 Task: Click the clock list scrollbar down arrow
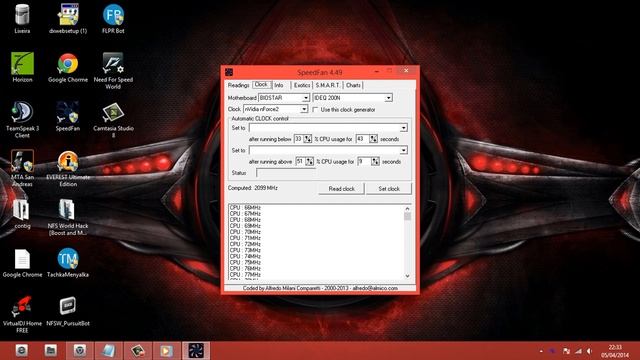click(407, 276)
